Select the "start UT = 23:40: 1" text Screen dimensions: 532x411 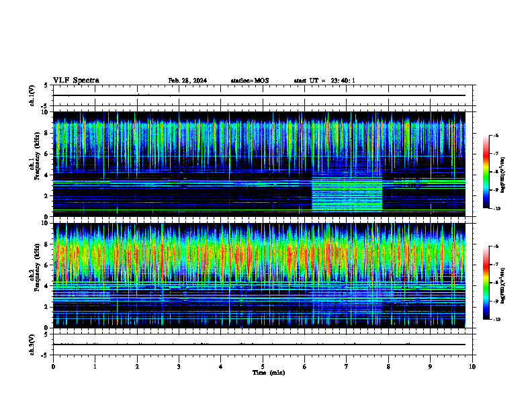tap(324, 81)
